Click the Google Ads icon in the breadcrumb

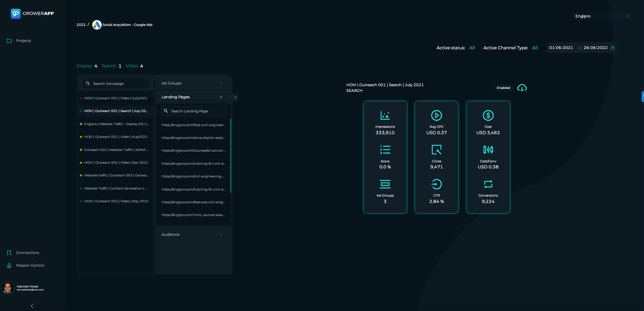point(97,24)
